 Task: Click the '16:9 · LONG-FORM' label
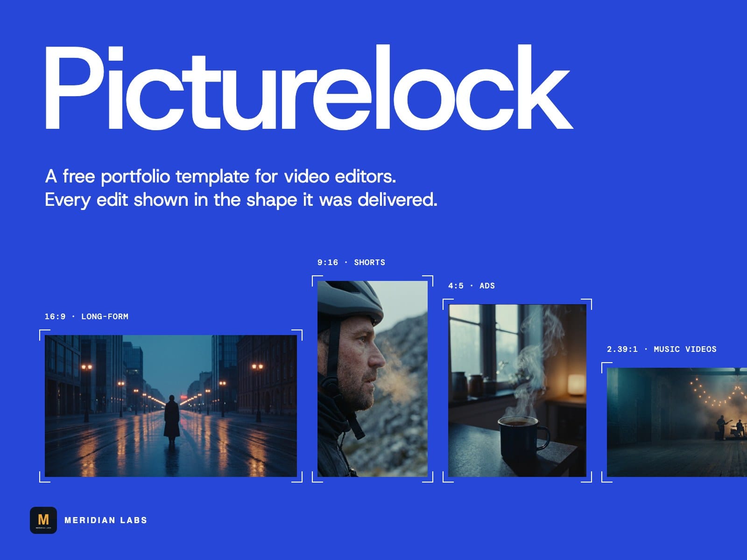click(86, 316)
